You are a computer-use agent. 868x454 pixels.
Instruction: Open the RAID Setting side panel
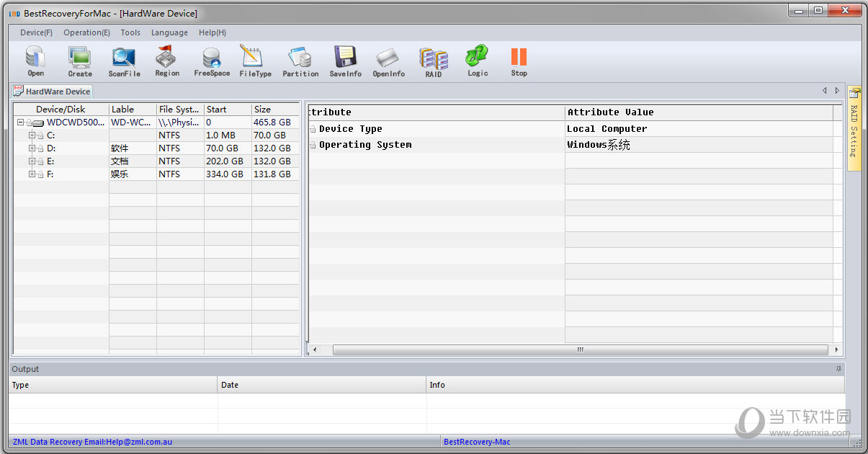point(854,128)
